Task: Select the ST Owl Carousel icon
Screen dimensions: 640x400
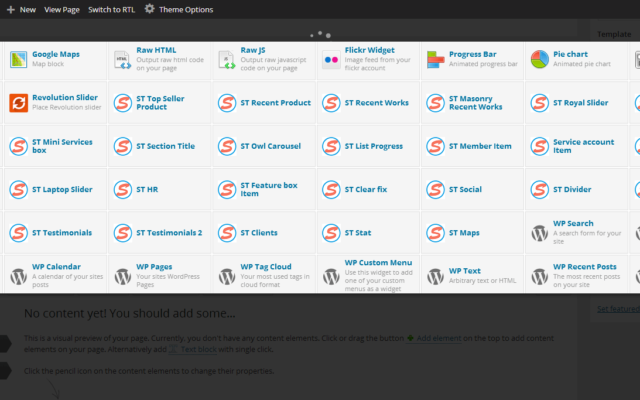Action: pos(227,146)
